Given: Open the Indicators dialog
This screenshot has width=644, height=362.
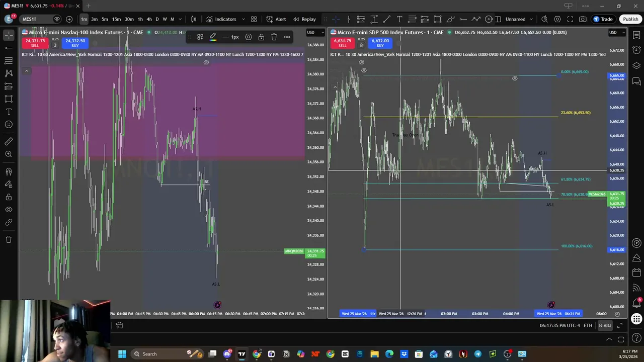Looking at the screenshot, I should [221, 19].
